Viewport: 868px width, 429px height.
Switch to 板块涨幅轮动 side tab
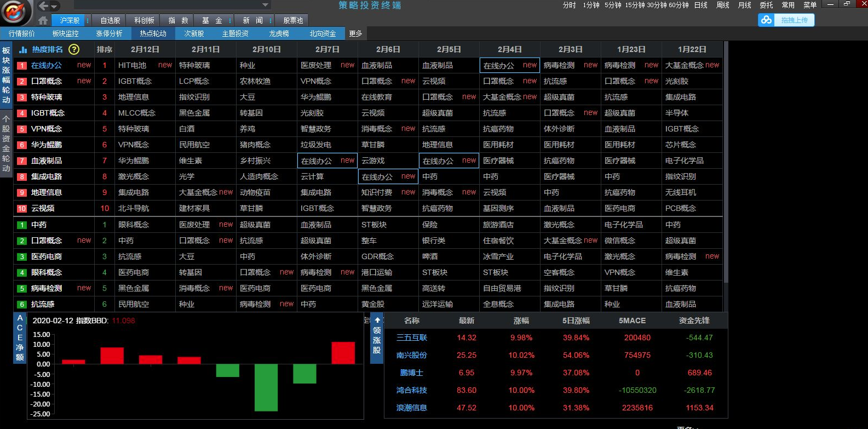6,75
